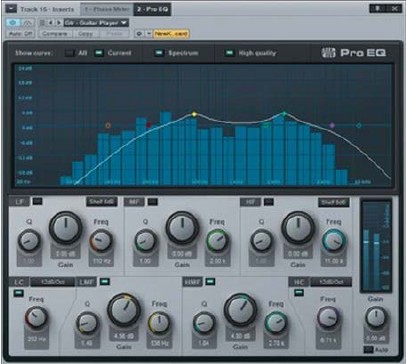The image size is (406, 364).
Task: Click the MF Freq knob
Action: coord(217,240)
